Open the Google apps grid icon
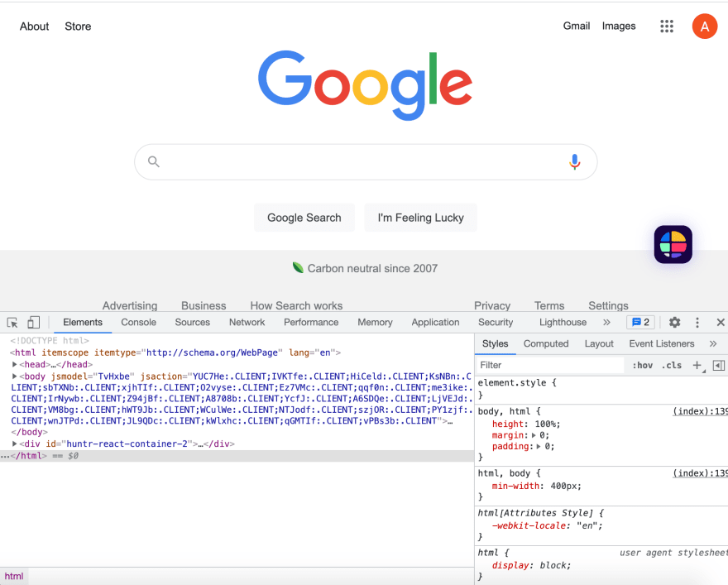Screen dimensions: 728x585 pyautogui.click(x=667, y=26)
